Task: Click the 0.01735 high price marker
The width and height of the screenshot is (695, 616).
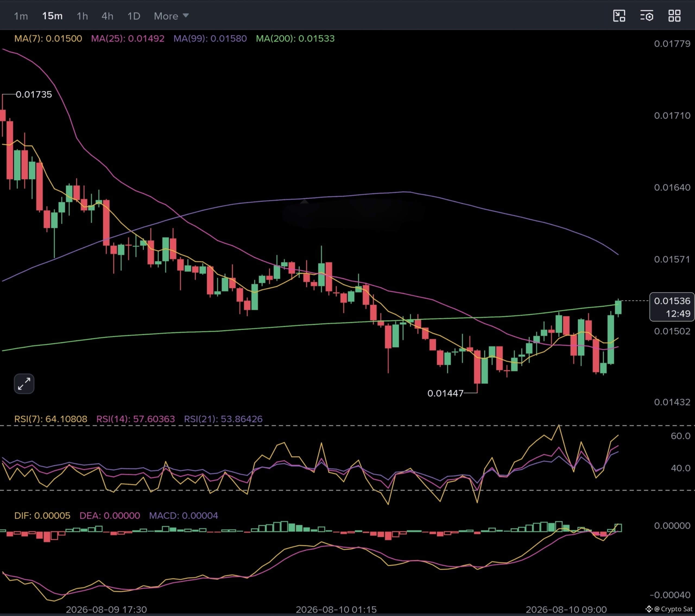Action: coord(34,94)
